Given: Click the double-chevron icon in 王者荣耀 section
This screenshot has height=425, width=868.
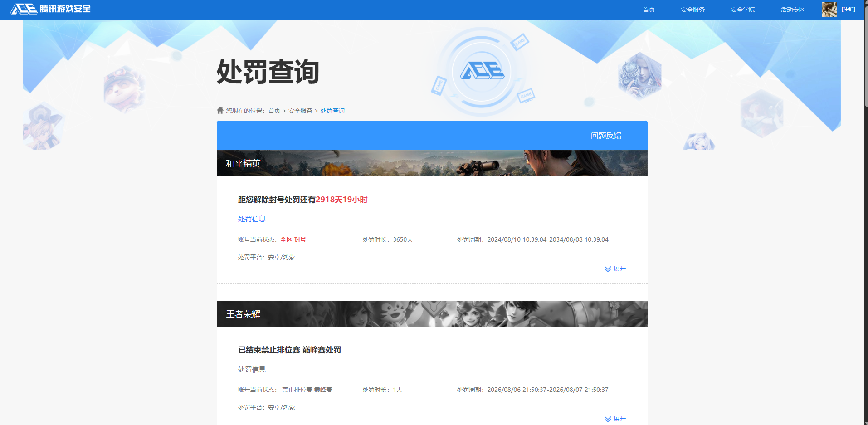Looking at the screenshot, I should (x=608, y=419).
